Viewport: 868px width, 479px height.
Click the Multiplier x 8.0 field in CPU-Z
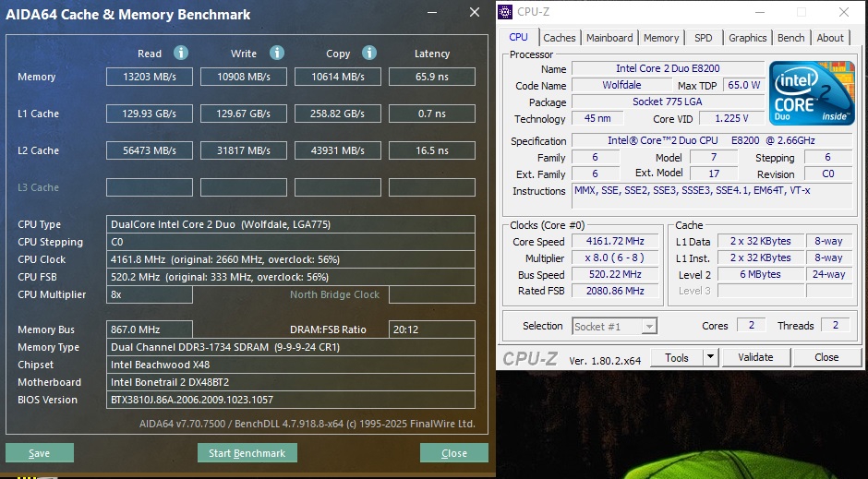(615, 257)
